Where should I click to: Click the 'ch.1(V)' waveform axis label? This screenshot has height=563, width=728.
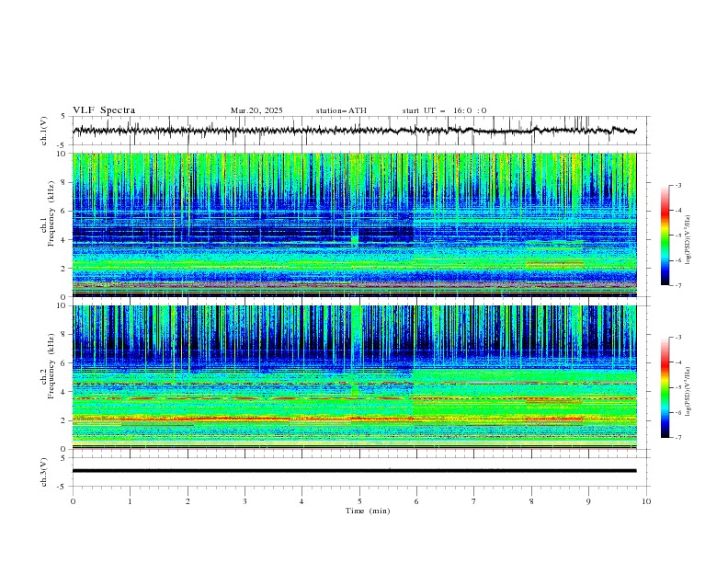44,131
